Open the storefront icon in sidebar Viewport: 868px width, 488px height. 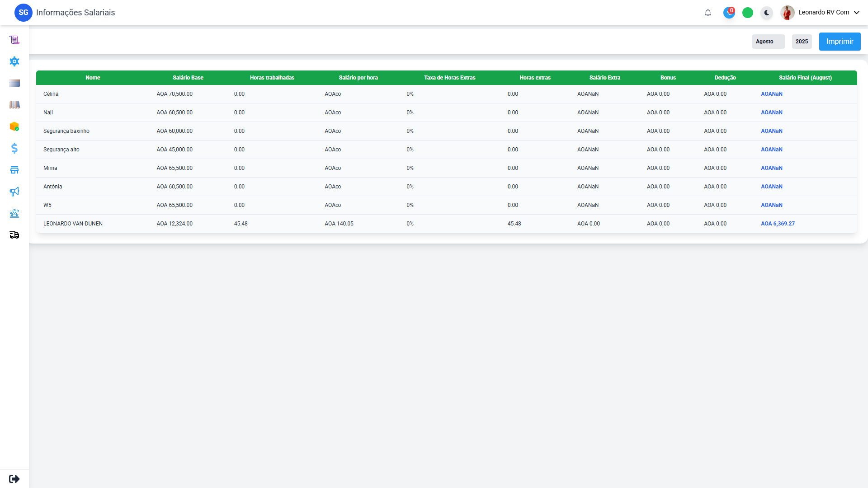14,170
